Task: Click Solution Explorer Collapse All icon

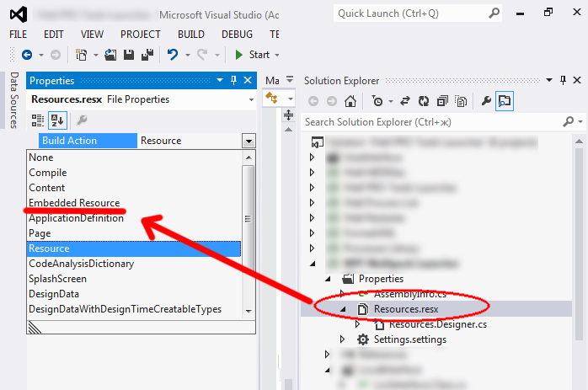Action: pos(442,101)
